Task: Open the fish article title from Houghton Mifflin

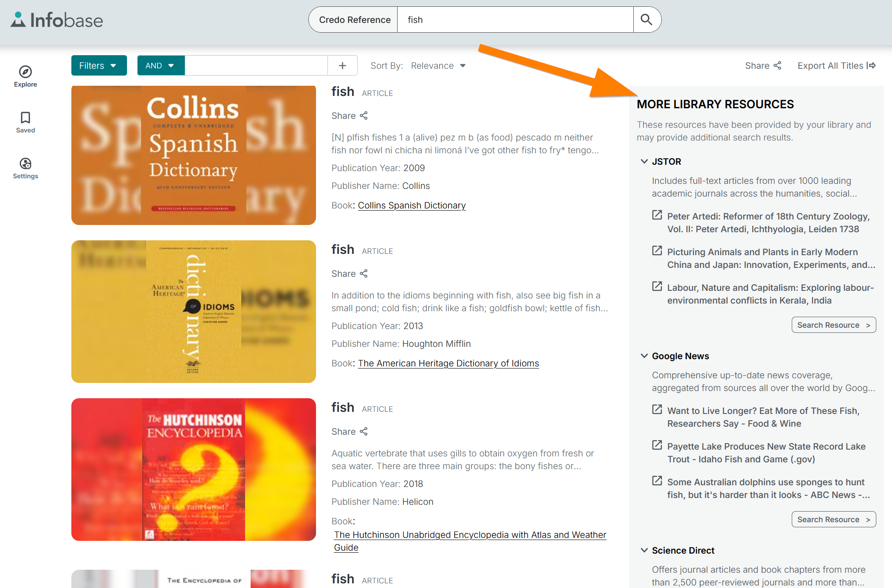Action: (x=343, y=250)
